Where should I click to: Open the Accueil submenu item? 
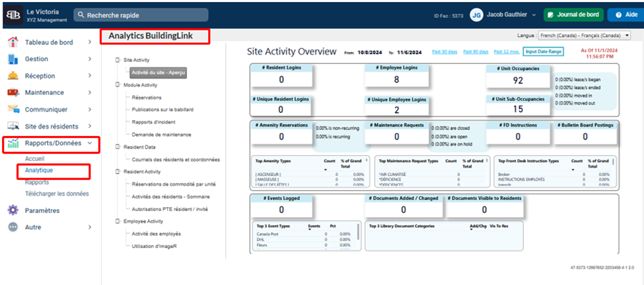tap(34, 159)
